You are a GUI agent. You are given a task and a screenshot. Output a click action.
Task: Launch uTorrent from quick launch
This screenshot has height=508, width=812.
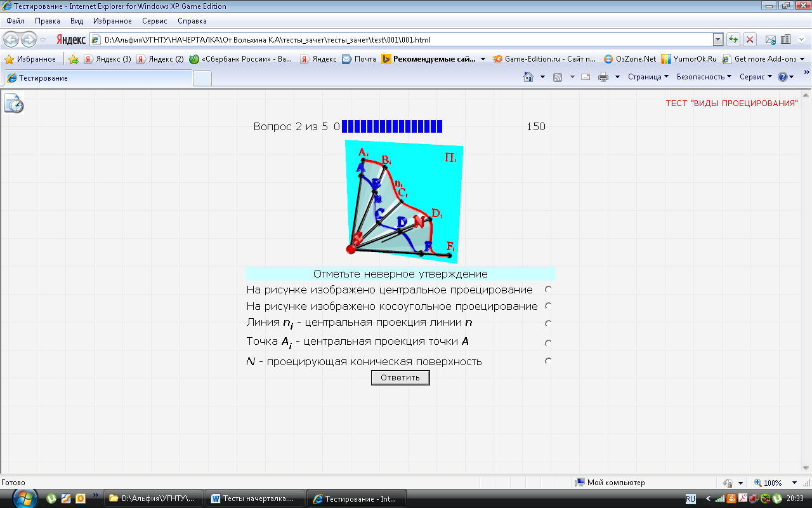click(51, 498)
